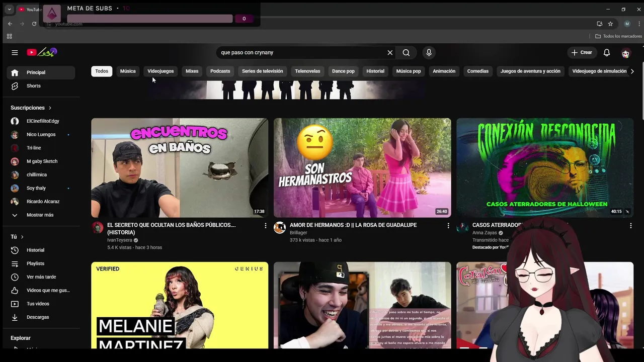This screenshot has height=362, width=644.
Task: Select the Historial filter chip
Action: (x=375, y=71)
